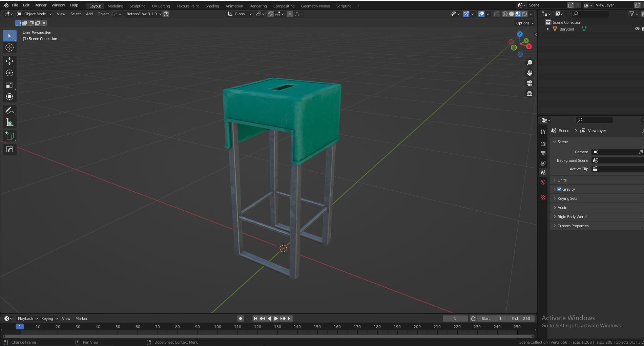Screen dimensions: 644x346
Task: Switch to Wireframe viewport shading
Action: tap(505, 14)
